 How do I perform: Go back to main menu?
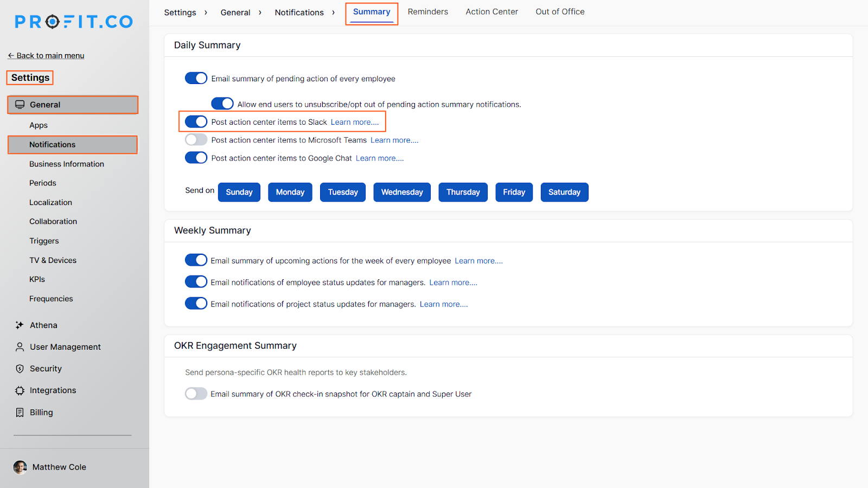46,56
